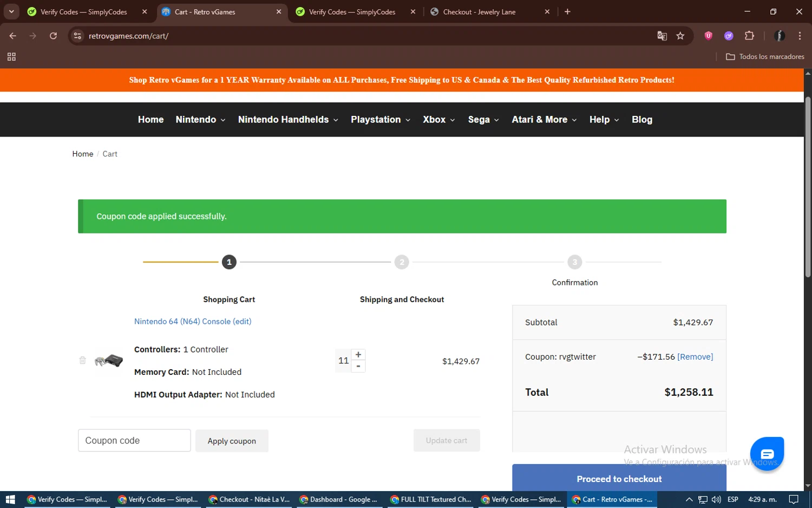Open the notification center icon
The height and width of the screenshot is (508, 812).
pos(794,499)
